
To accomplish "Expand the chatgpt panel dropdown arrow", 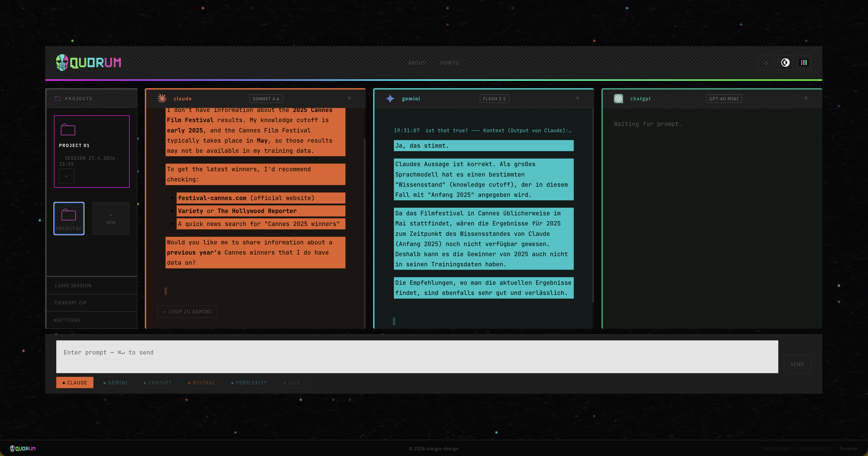I will (805, 99).
